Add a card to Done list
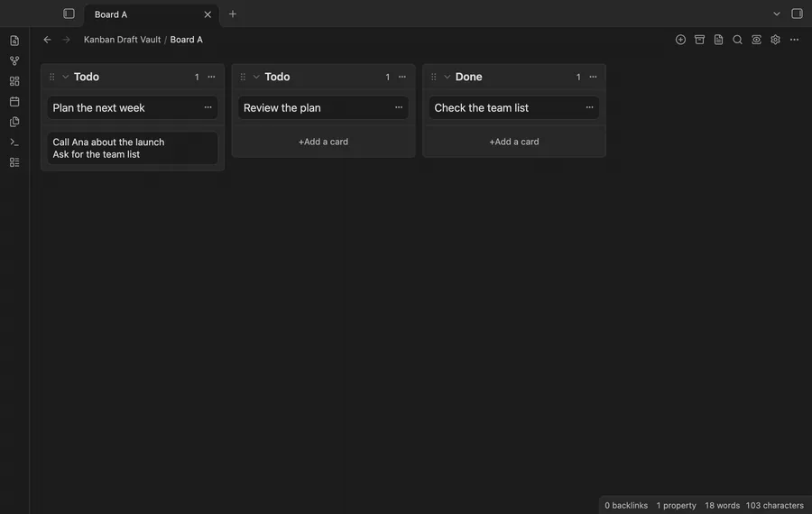 [513, 142]
